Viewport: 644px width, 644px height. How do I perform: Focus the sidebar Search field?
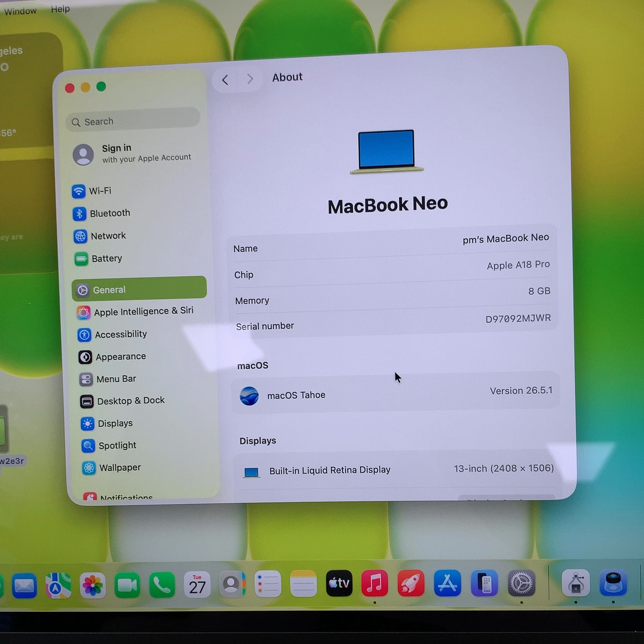pyautogui.click(x=133, y=120)
